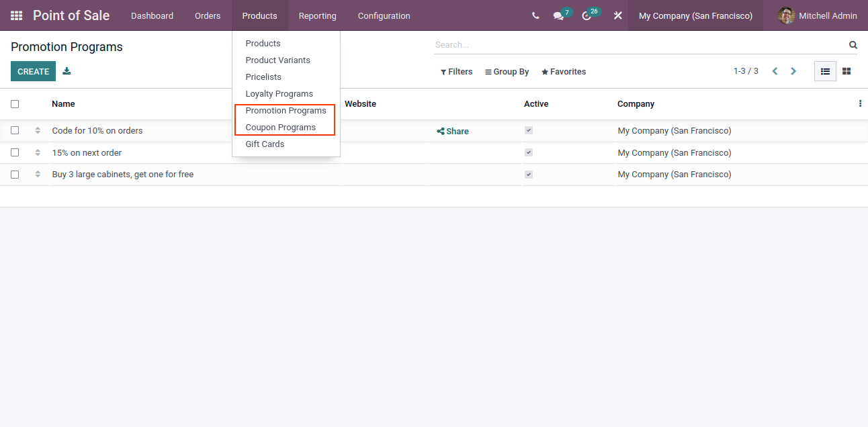This screenshot has height=427, width=868.
Task: Open conversations icon with badge 7
Action: 558,15
